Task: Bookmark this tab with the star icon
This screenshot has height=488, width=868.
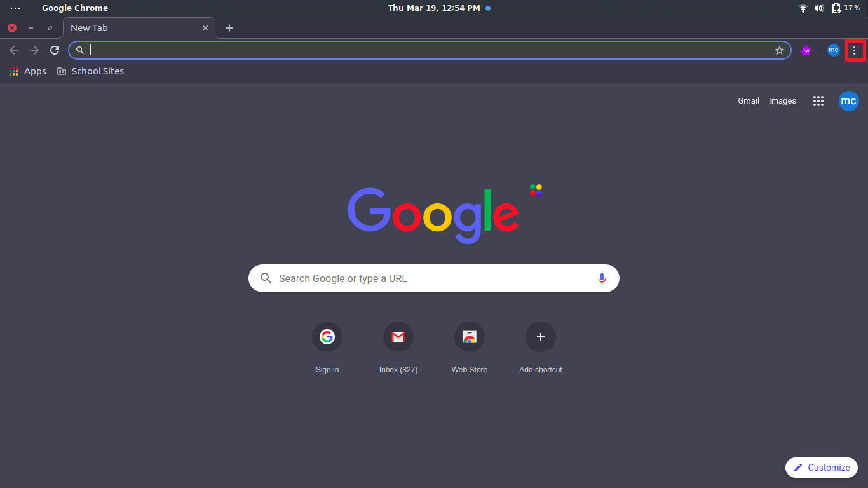Action: 780,50
